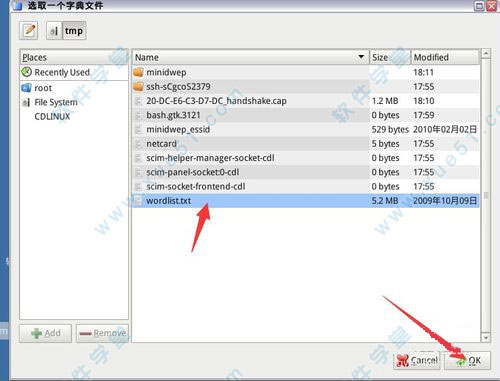
Task: Sort files by the Name column arrow
Action: pyautogui.click(x=361, y=57)
